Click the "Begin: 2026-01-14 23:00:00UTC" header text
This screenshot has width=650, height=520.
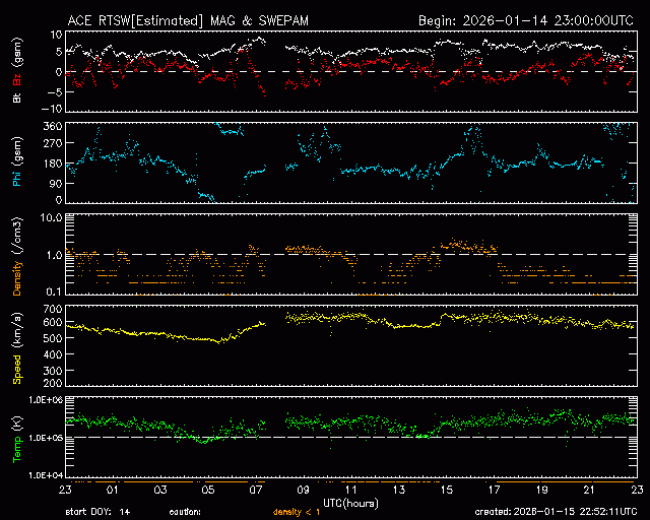(526, 21)
